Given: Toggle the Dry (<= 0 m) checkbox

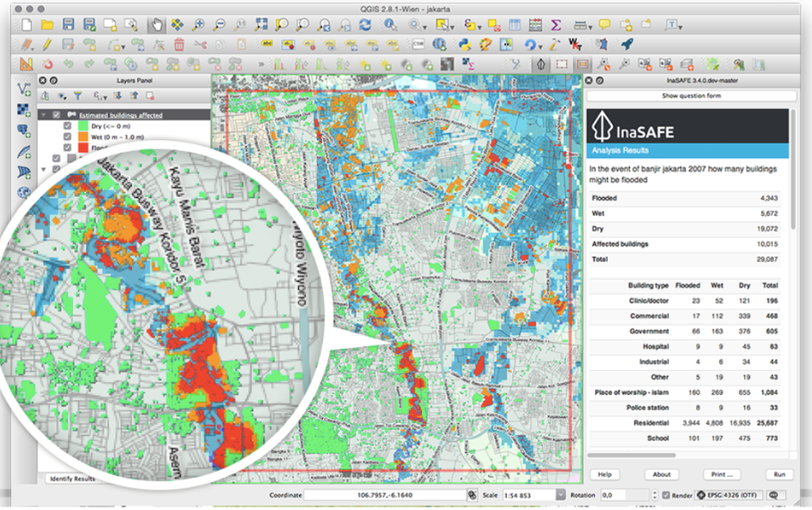Looking at the screenshot, I should [67, 127].
